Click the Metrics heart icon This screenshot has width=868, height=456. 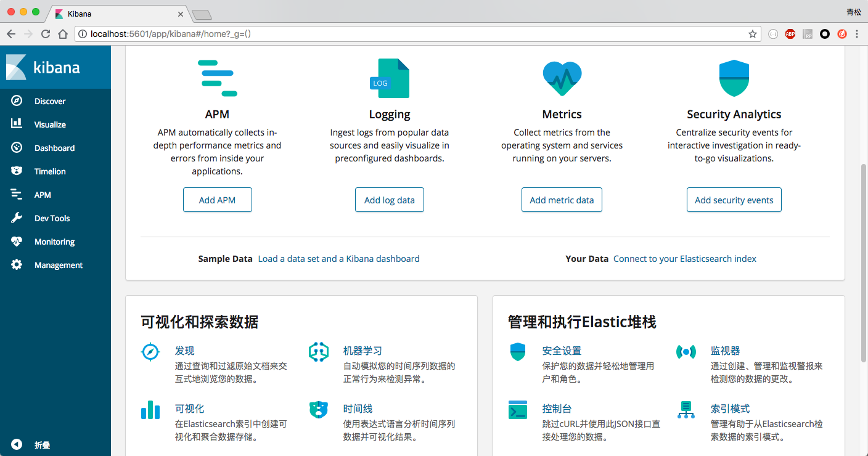pyautogui.click(x=562, y=78)
